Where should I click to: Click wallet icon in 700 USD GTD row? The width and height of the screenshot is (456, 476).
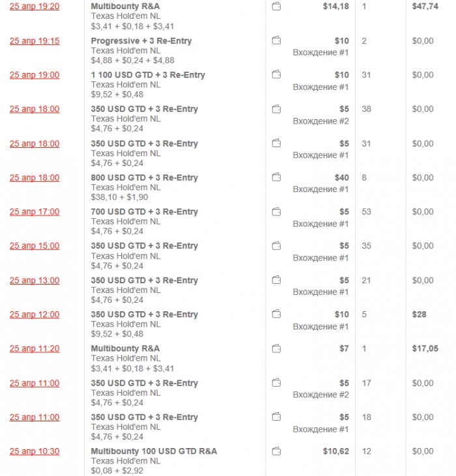[x=276, y=212]
